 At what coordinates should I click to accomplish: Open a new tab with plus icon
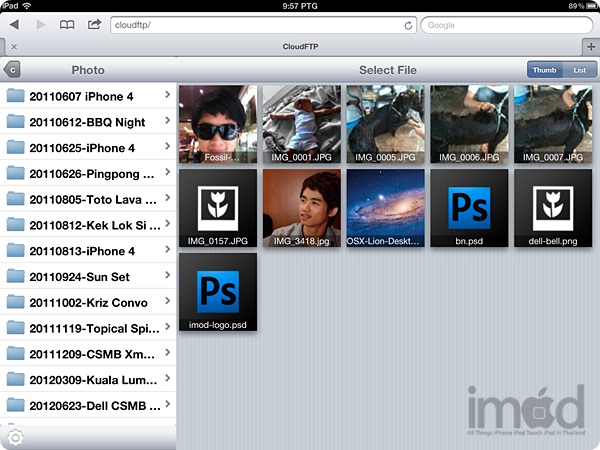click(x=591, y=46)
